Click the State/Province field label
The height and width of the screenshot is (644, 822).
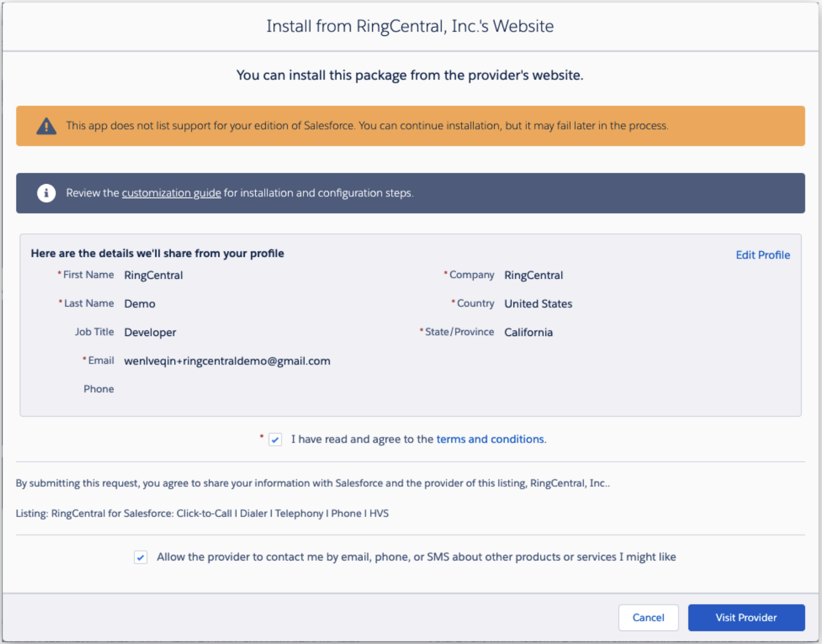point(459,332)
